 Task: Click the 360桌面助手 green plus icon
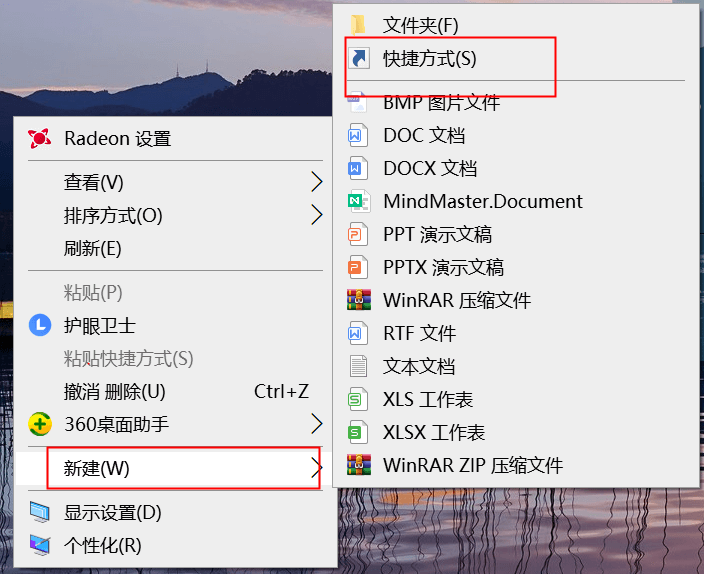pyautogui.click(x=40, y=424)
